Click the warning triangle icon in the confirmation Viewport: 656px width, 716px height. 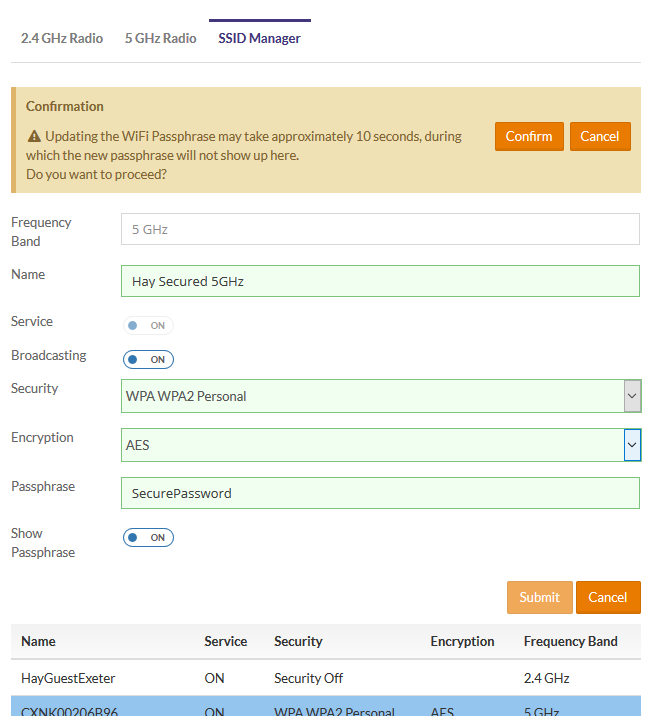click(34, 136)
